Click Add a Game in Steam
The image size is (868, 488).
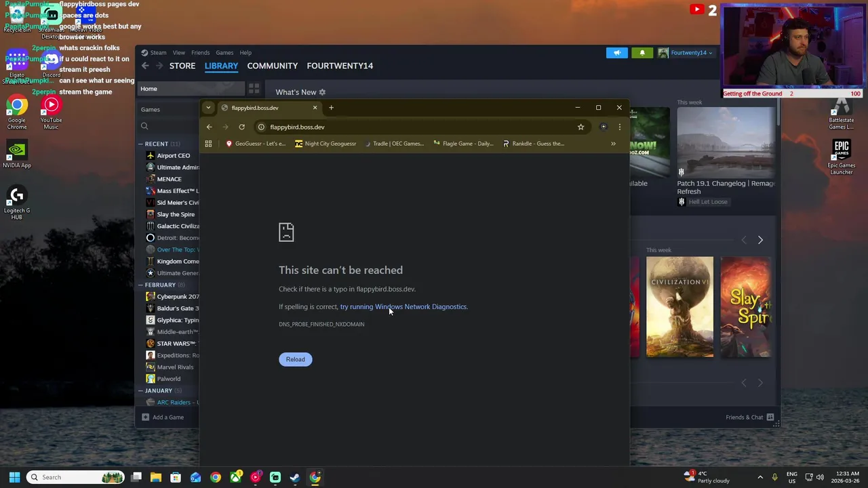[x=163, y=418]
